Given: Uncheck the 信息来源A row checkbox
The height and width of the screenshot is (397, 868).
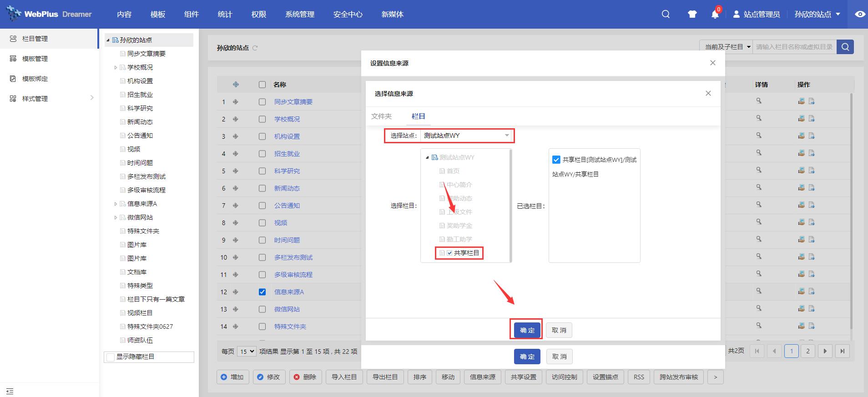Looking at the screenshot, I should point(262,292).
